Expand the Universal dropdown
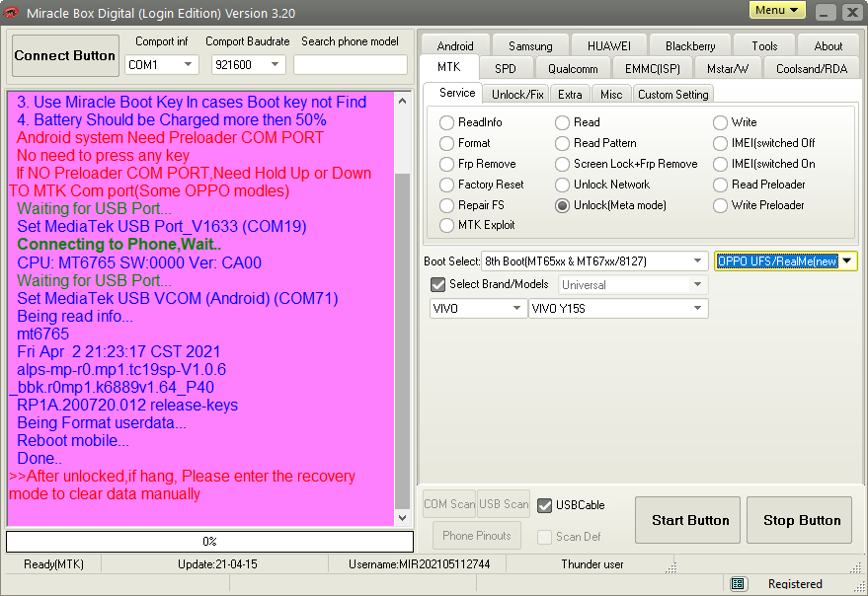This screenshot has width=868, height=596. pos(697,284)
